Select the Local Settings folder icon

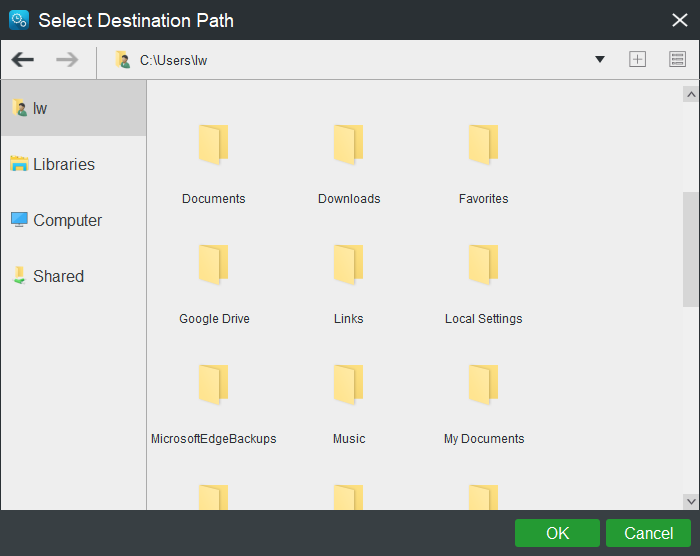click(x=483, y=265)
